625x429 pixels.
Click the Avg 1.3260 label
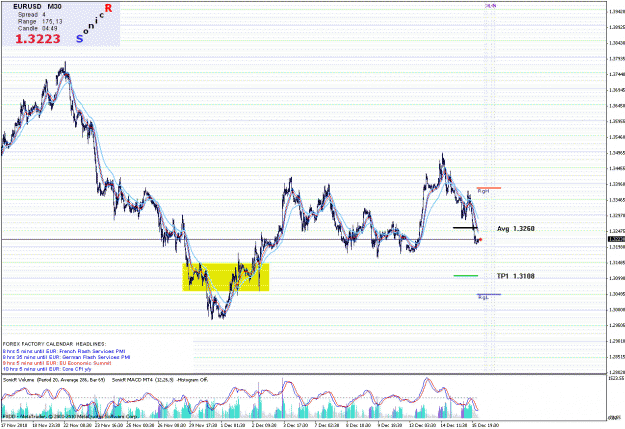coord(515,229)
